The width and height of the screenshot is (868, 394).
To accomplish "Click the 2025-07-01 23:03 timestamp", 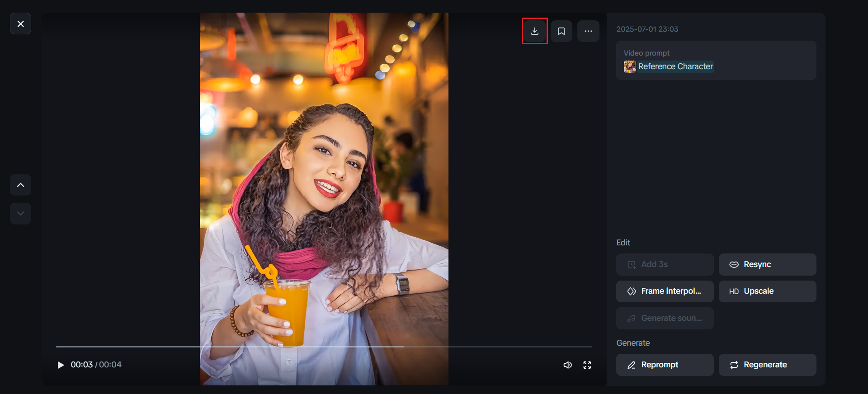I will (x=647, y=29).
